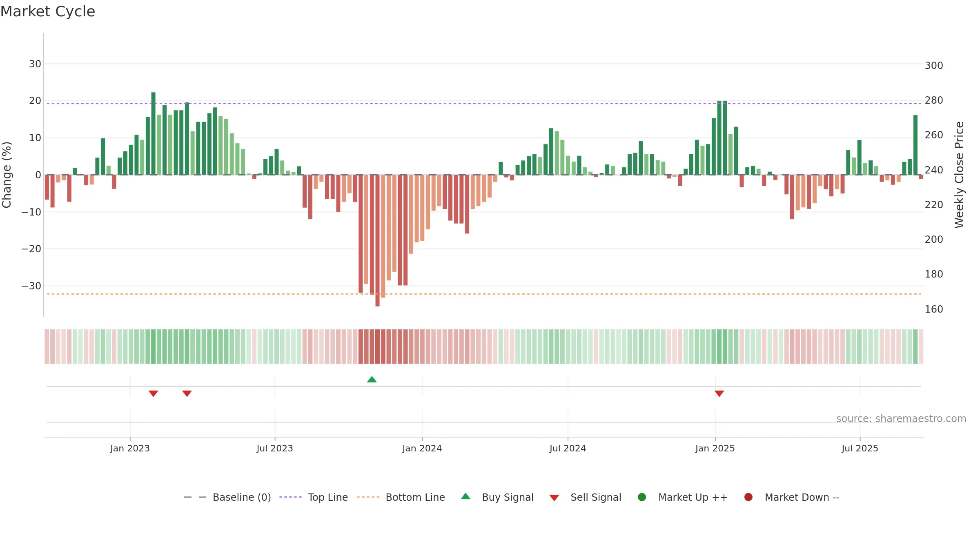
Task: Click the −30 tick on the left axis
Action: (x=31, y=286)
